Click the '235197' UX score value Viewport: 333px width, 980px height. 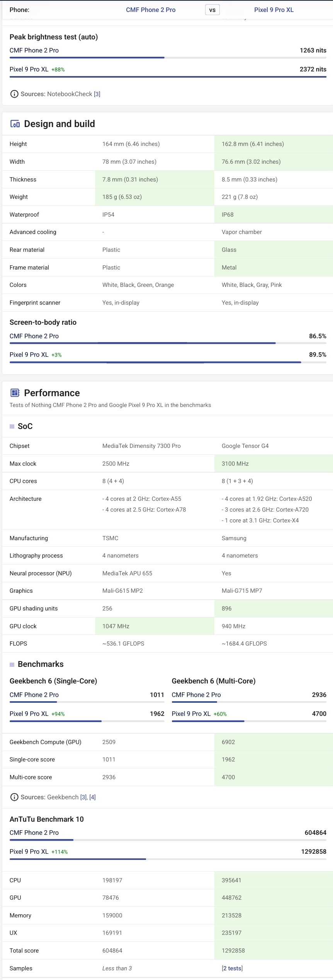(232, 933)
